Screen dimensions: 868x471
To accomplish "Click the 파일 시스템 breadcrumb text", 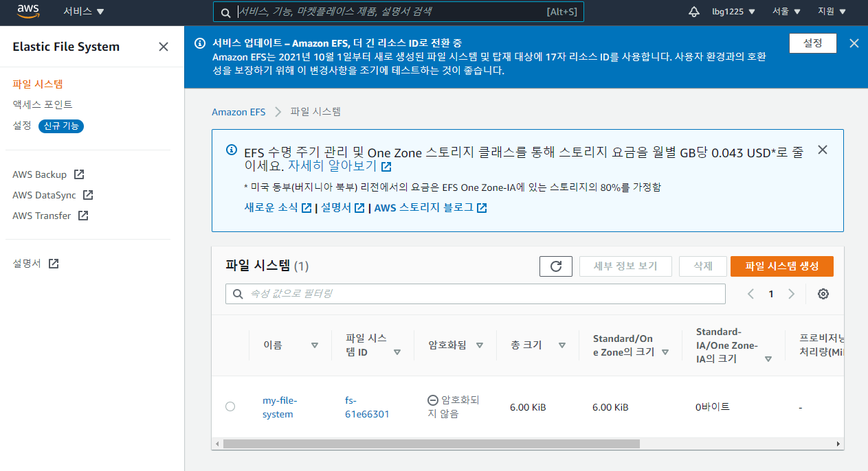I will point(315,112).
